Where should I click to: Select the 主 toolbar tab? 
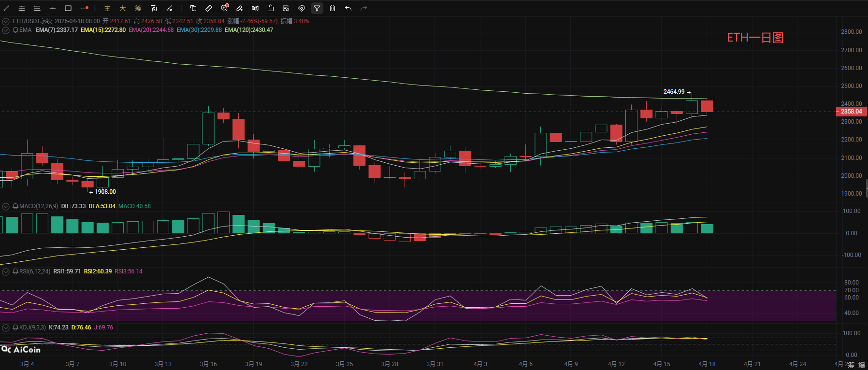tap(107, 8)
